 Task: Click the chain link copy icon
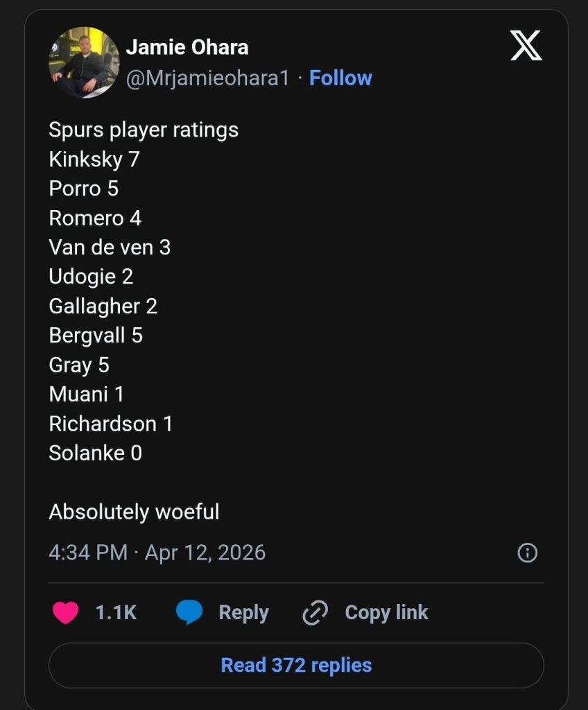pos(315,613)
